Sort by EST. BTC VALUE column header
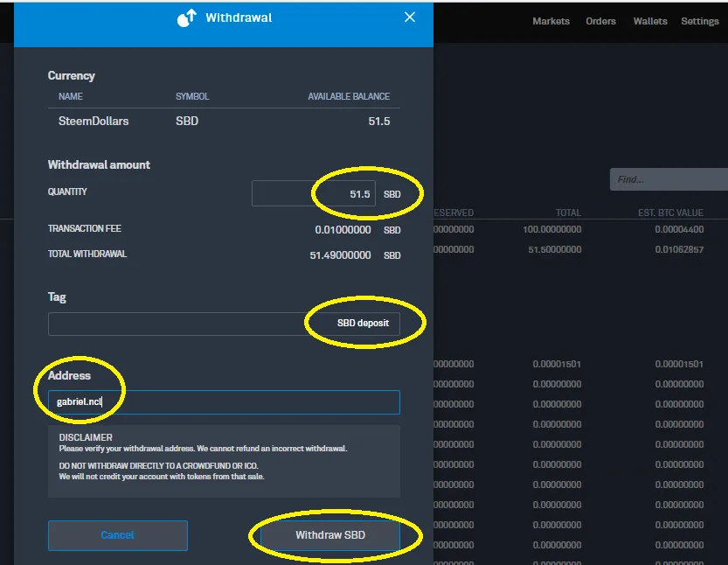The height and width of the screenshot is (565, 728). click(670, 213)
